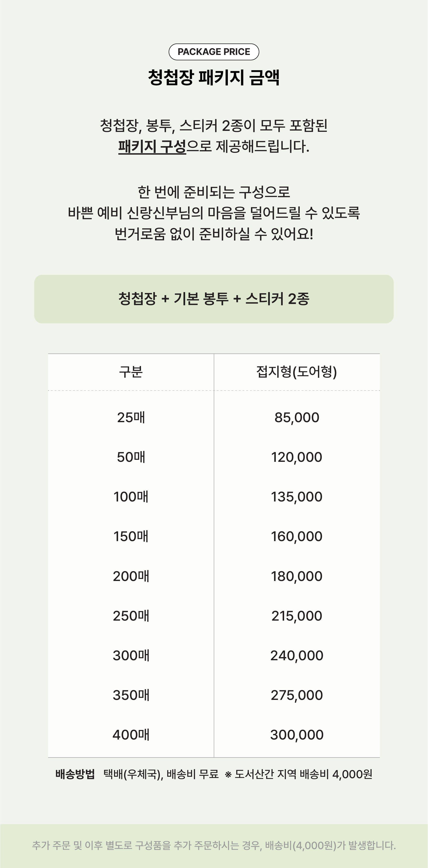The image size is (428, 868).
Task: Select the 300매 quantity label
Action: pyautogui.click(x=131, y=655)
